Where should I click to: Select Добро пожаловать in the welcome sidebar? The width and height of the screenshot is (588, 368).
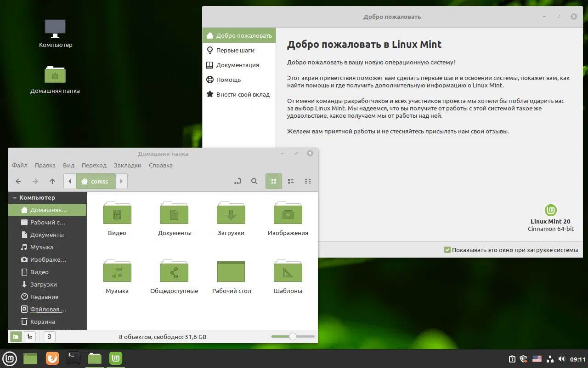click(x=239, y=35)
